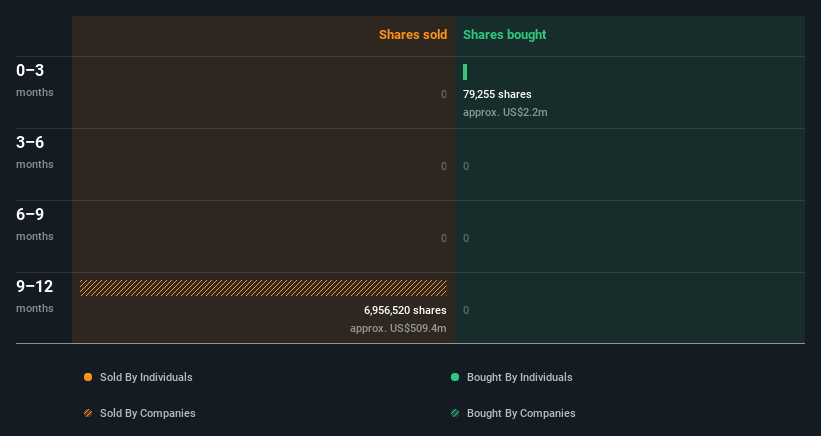This screenshot has width=821, height=436.
Task: Toggle the Bought By Companies legend label
Action: point(521,413)
